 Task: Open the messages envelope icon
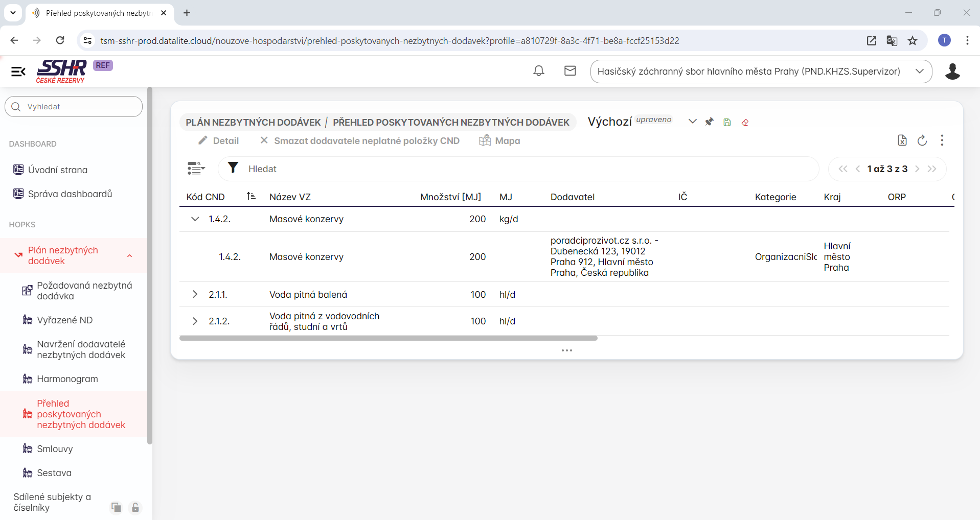tap(570, 71)
